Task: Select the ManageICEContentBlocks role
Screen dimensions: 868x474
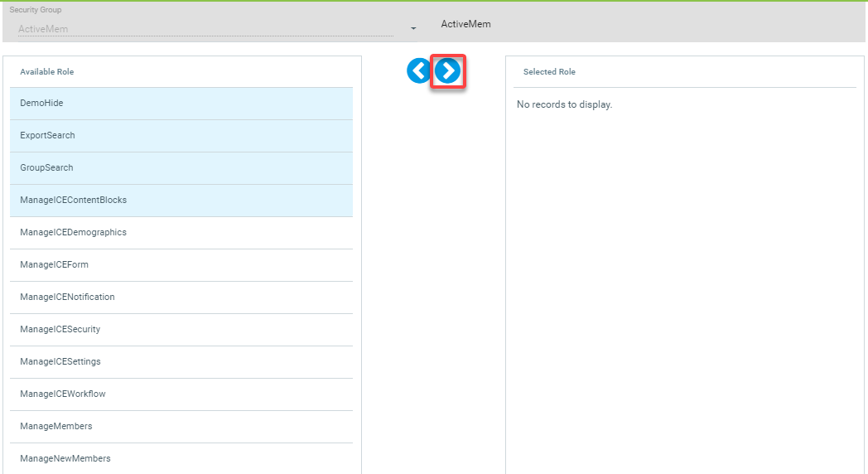Action: pyautogui.click(x=181, y=201)
